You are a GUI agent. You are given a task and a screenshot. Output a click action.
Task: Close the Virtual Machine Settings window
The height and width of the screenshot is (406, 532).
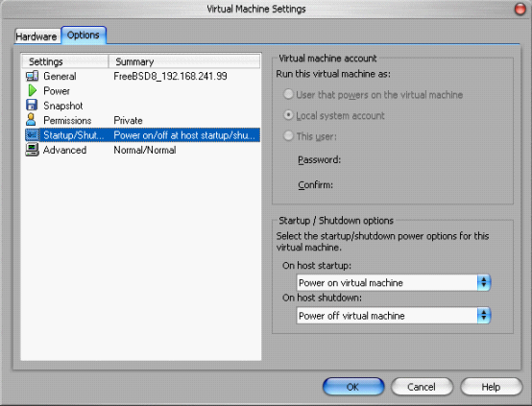click(520, 9)
